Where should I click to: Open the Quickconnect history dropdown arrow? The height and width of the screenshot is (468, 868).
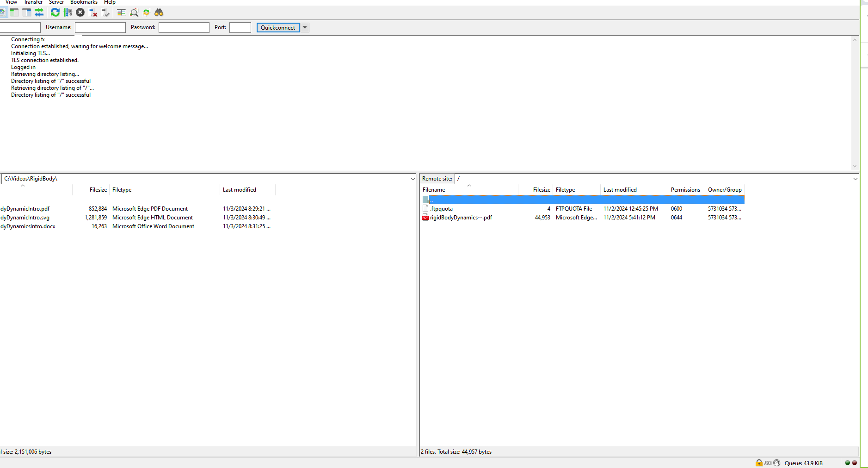click(305, 27)
